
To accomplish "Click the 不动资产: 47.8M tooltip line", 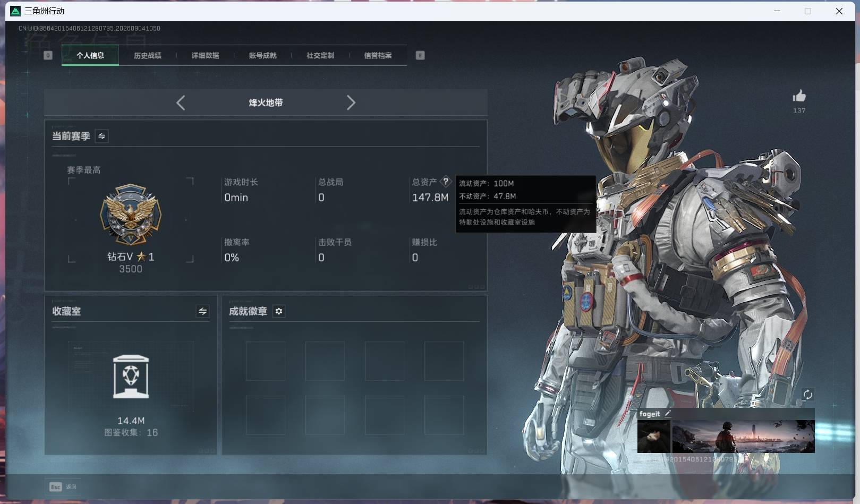I will tap(488, 196).
